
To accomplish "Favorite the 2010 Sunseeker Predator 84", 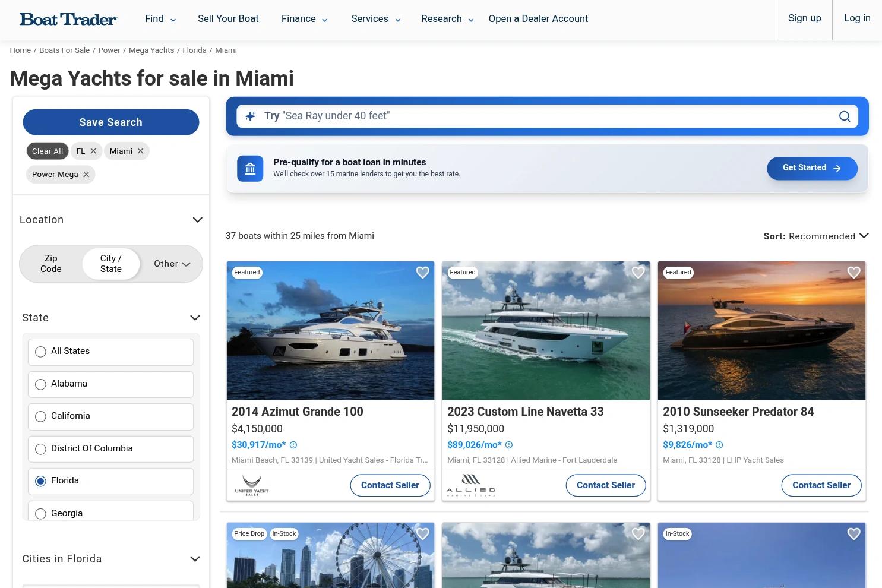I will 853,273.
